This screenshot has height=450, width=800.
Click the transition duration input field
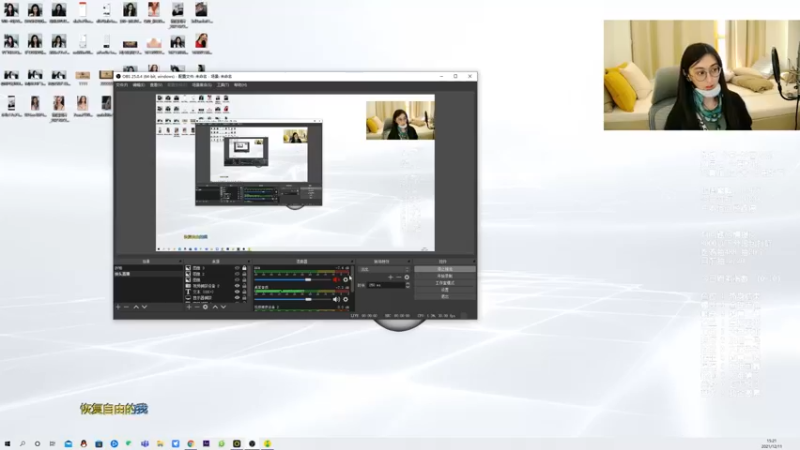pos(386,285)
